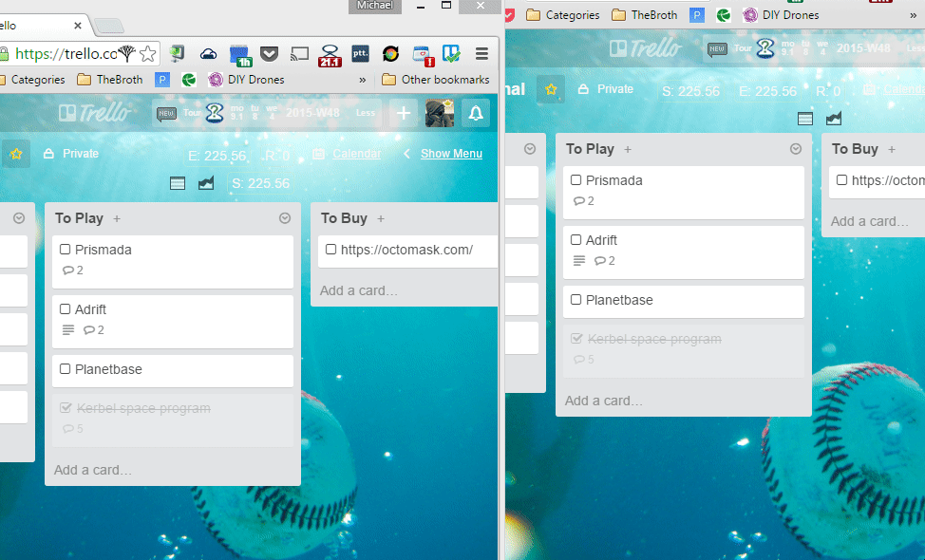Open the Calendar link in left window

(356, 154)
